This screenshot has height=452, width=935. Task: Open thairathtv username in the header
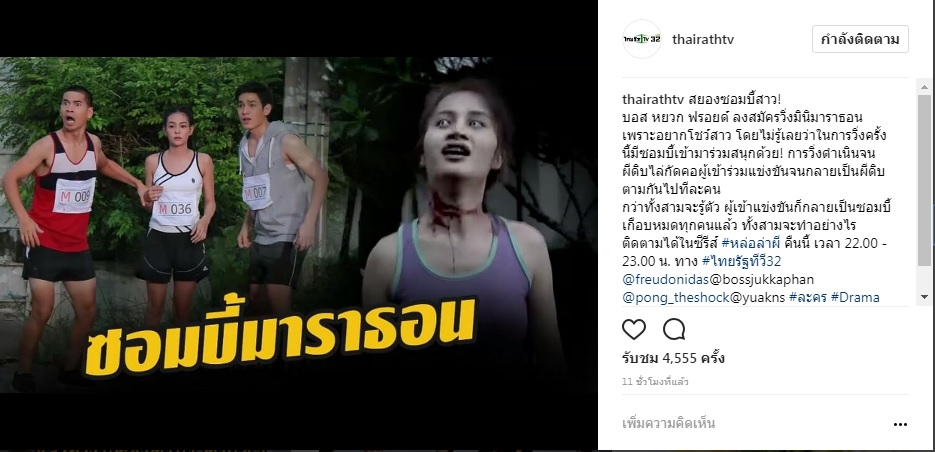[702, 40]
